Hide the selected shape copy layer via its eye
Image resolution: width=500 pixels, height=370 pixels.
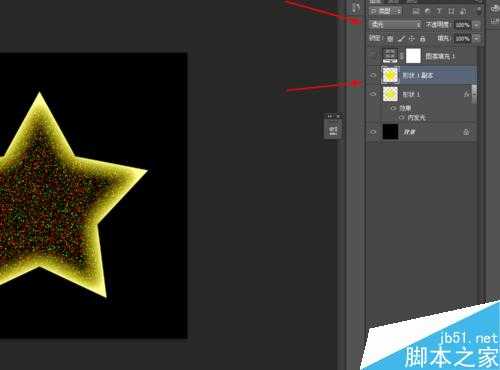[x=373, y=75]
